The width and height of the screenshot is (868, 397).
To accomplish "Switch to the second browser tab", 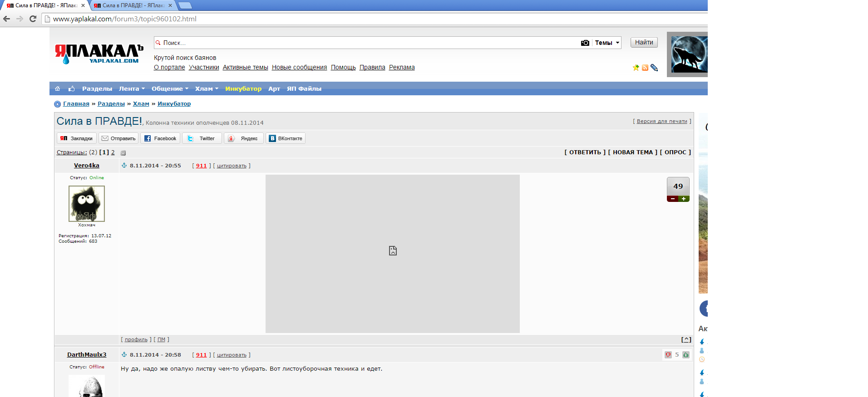I will [x=132, y=5].
